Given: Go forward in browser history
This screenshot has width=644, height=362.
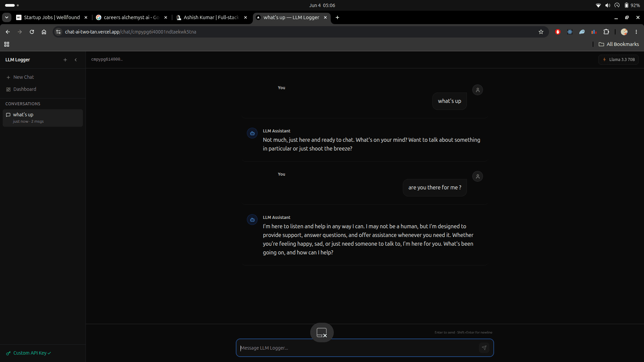Looking at the screenshot, I should pos(20,32).
